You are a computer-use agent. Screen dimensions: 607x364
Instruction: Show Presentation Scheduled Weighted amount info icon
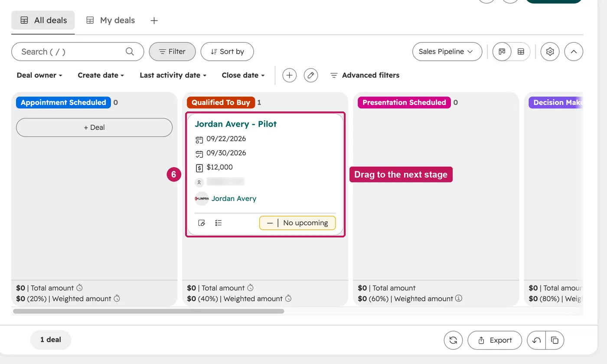pos(459,299)
